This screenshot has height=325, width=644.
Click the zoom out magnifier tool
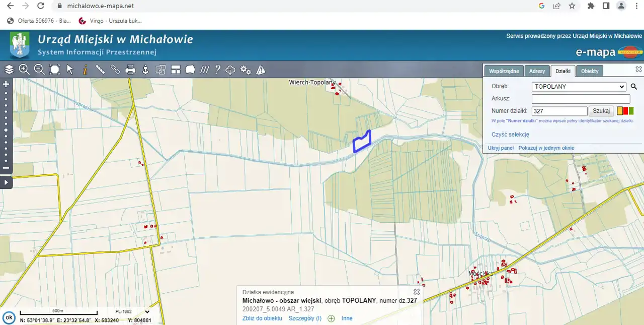tap(39, 70)
